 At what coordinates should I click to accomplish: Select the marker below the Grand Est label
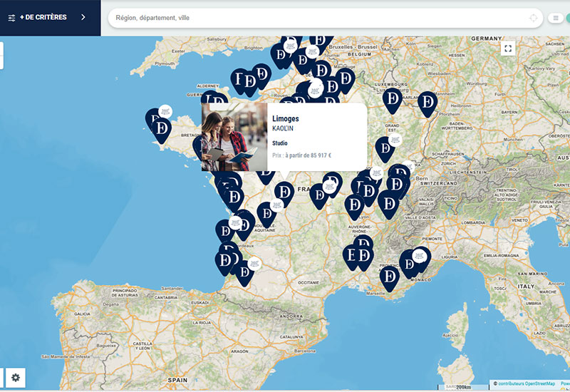point(385,148)
